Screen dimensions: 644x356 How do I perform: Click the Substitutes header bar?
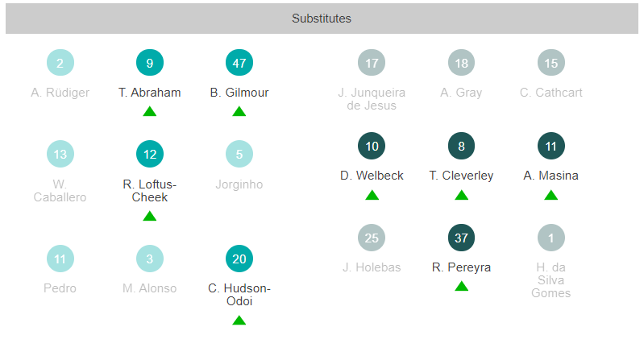pyautogui.click(x=322, y=18)
